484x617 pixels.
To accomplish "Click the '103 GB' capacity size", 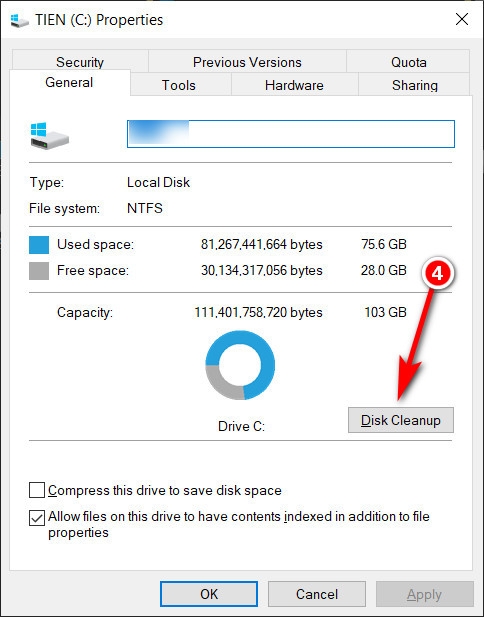I will (x=386, y=312).
